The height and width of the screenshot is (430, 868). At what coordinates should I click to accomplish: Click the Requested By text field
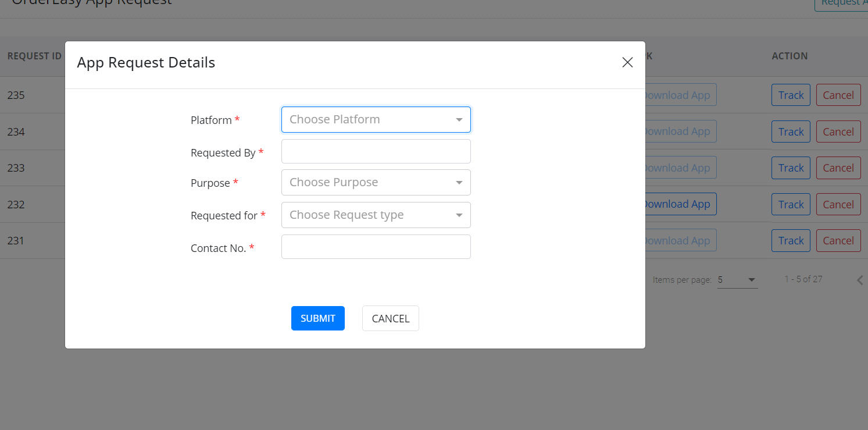point(376,151)
